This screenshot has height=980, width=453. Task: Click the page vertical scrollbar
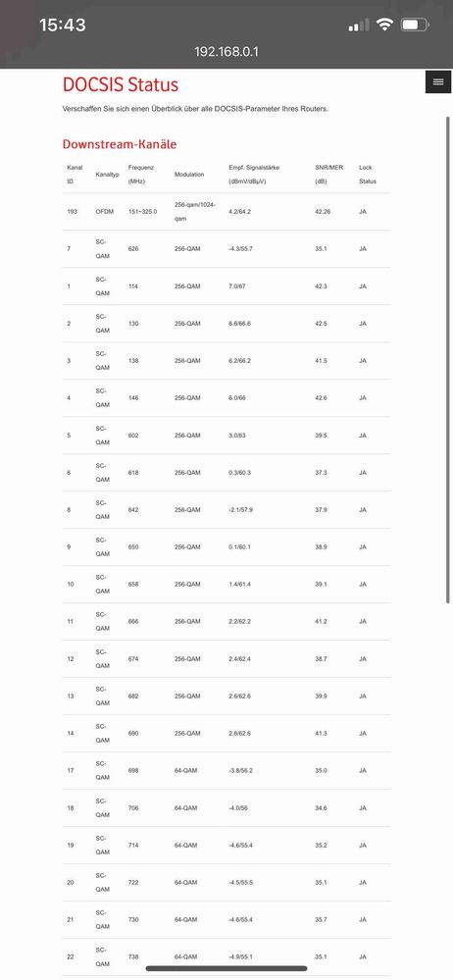click(447, 359)
